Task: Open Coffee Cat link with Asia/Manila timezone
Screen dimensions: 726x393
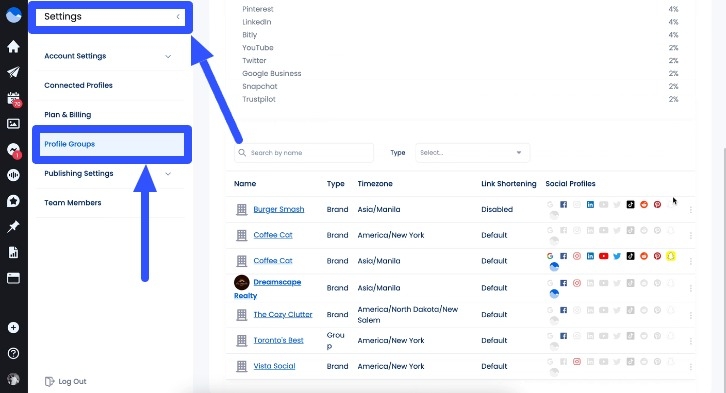Action: click(x=273, y=261)
